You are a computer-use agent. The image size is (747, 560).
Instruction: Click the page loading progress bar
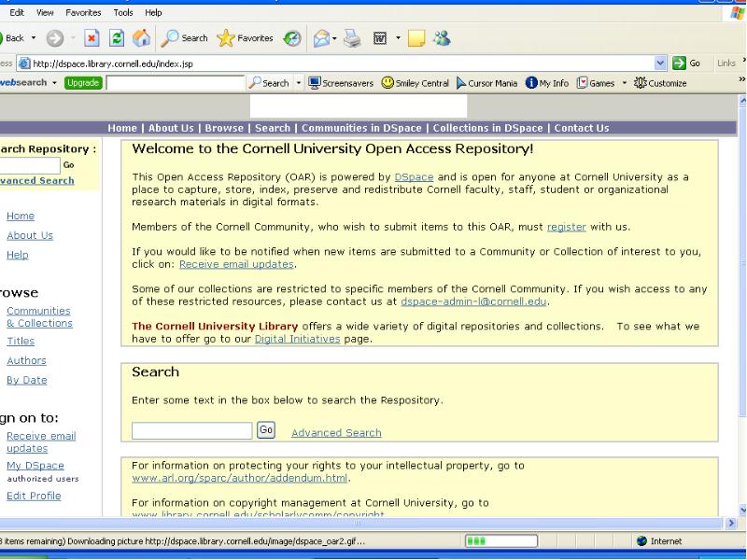[501, 541]
